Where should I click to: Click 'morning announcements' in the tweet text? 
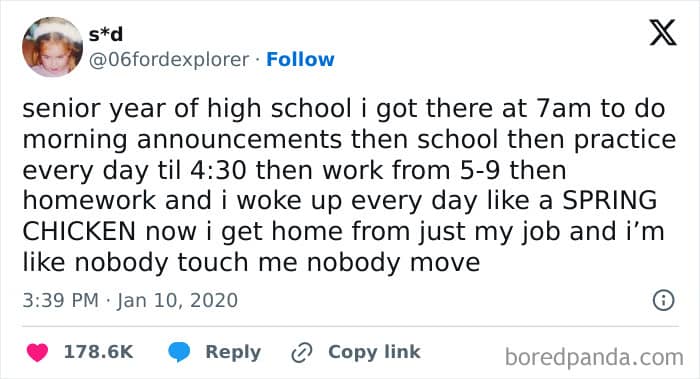click(x=182, y=140)
